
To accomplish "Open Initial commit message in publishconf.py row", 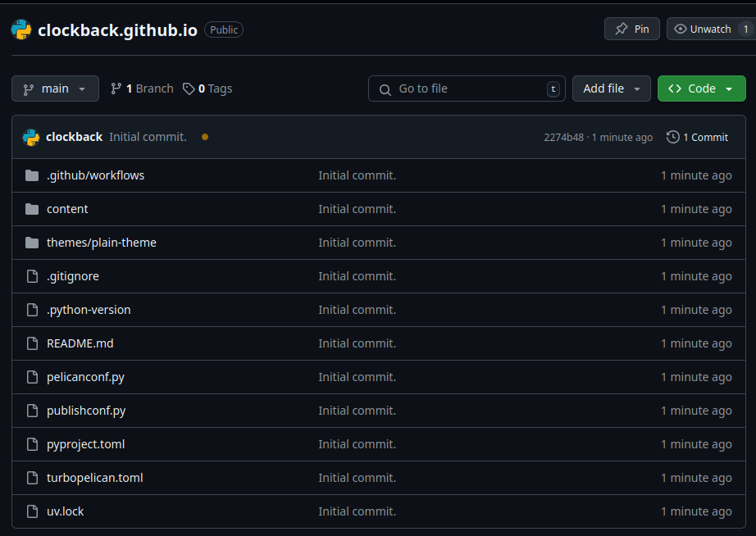I will (x=358, y=411).
